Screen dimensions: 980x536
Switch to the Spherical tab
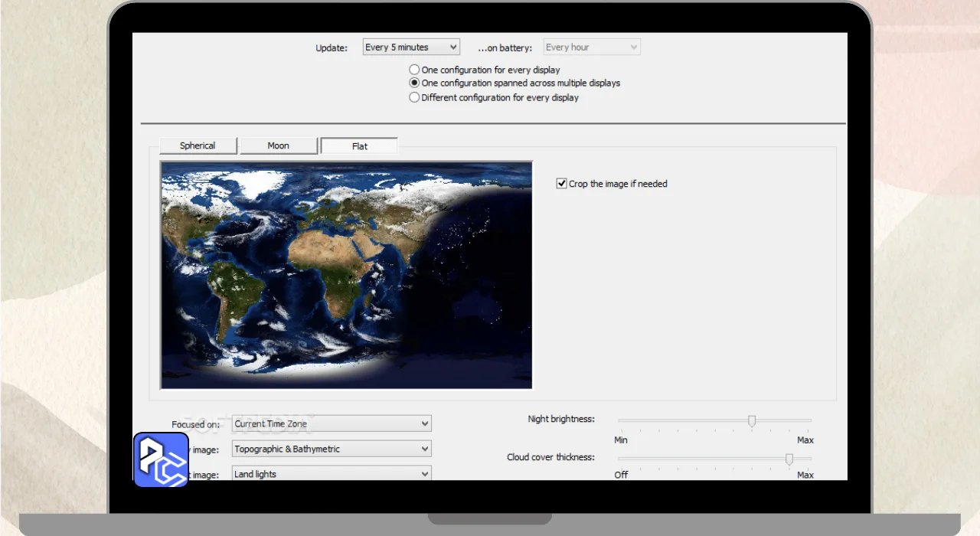click(x=198, y=145)
